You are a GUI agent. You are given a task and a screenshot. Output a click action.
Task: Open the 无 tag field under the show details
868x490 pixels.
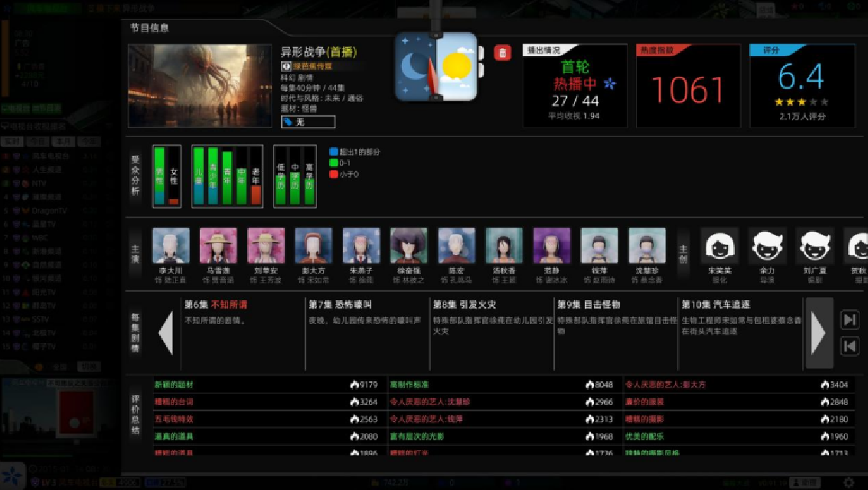tap(308, 122)
